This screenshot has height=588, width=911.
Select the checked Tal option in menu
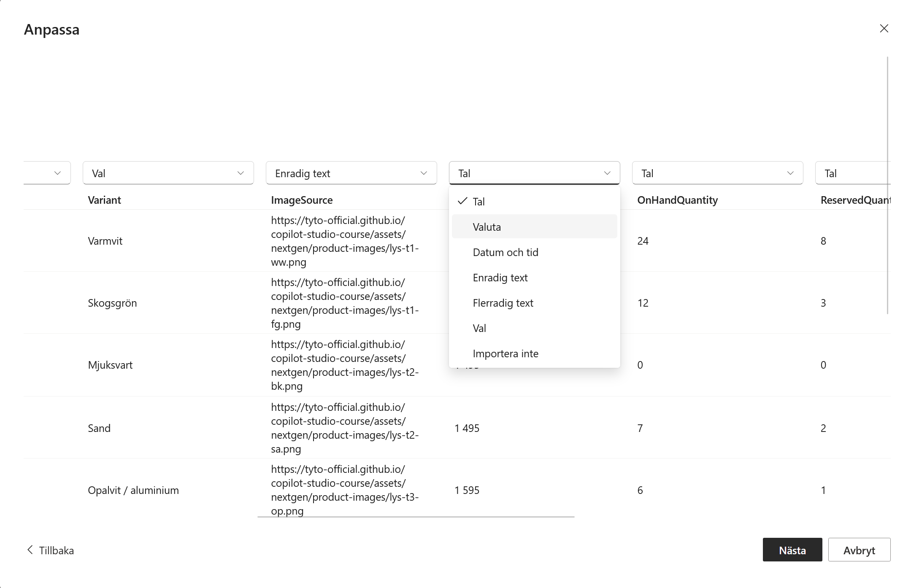534,202
